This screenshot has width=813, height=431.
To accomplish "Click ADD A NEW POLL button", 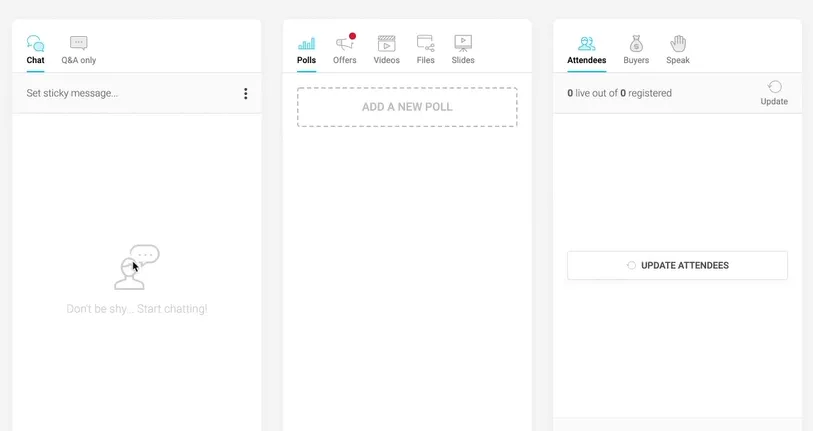I will (407, 107).
